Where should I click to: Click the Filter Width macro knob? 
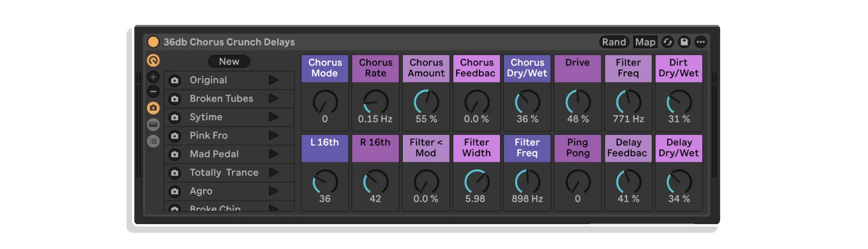coord(477,182)
